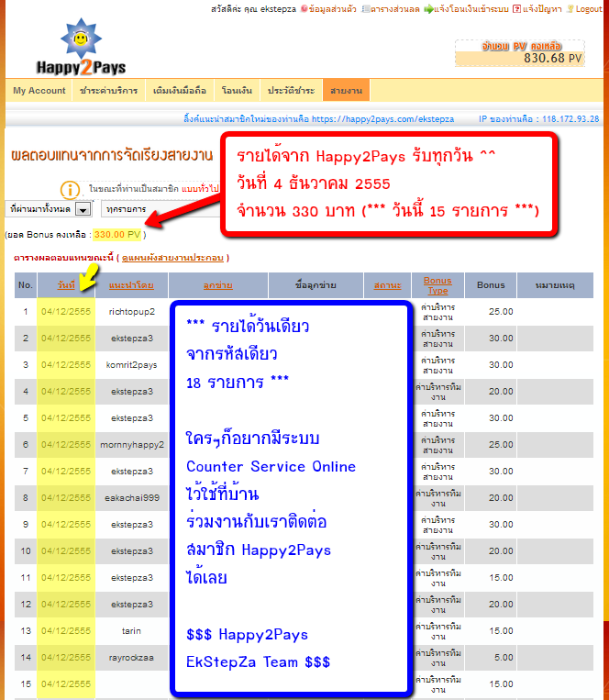This screenshot has width=609, height=700.
Task: Click row number 13 in the table
Action: (x=26, y=631)
